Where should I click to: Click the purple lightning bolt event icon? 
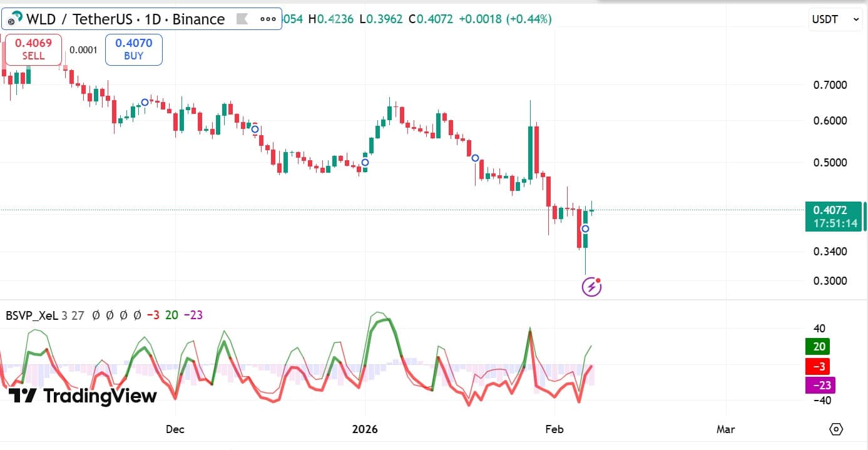(591, 287)
